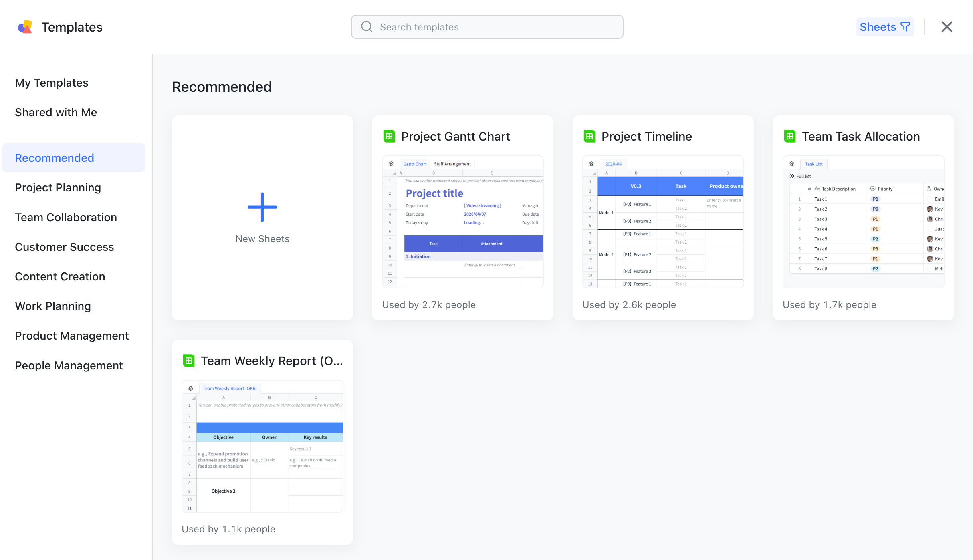Click the filter icon next to Sheets
Screen dimensions: 973x560
(905, 26)
